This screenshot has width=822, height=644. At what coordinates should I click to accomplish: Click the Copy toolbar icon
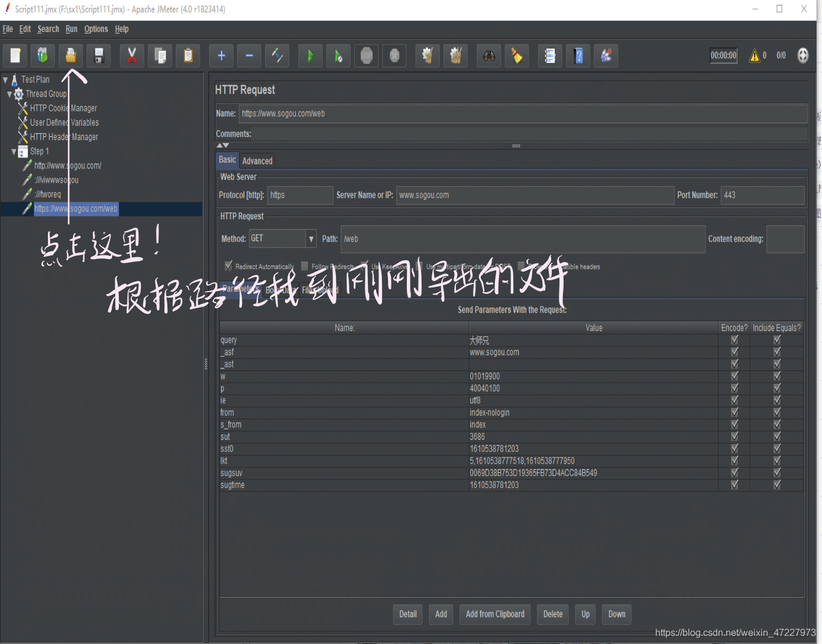160,56
